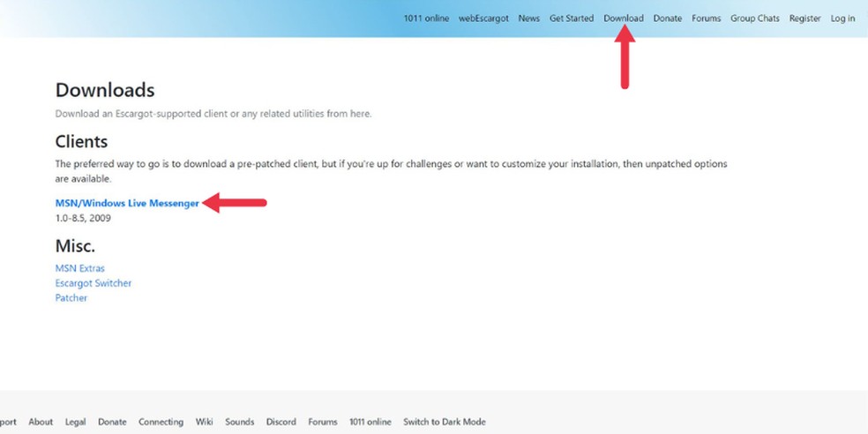868x434 pixels.
Task: Open Group Chats page
Action: point(754,19)
